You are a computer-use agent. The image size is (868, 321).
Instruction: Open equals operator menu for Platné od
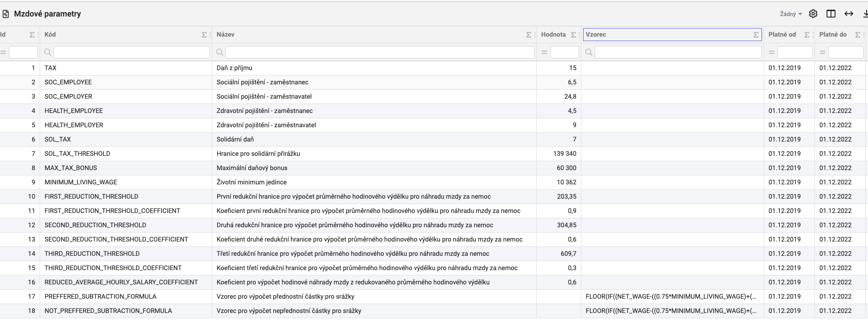tap(772, 53)
